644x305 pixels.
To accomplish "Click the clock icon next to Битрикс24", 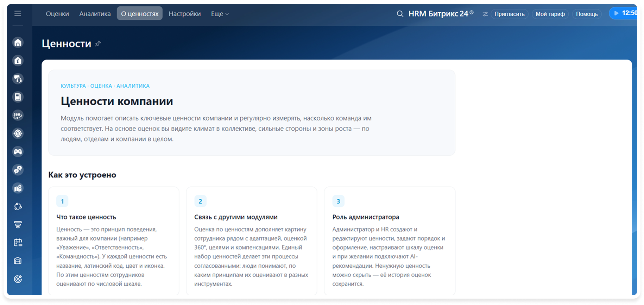I will click(472, 12).
